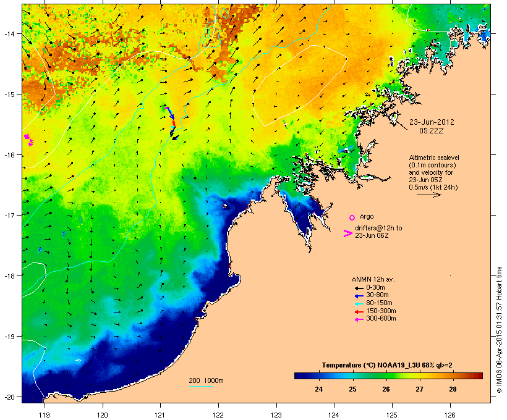
Task: Click the cyan 80-150m legend arrow
Action: (359, 304)
